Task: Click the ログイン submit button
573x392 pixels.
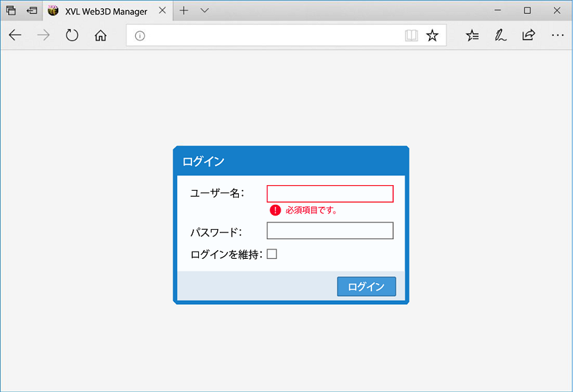Action: (367, 287)
